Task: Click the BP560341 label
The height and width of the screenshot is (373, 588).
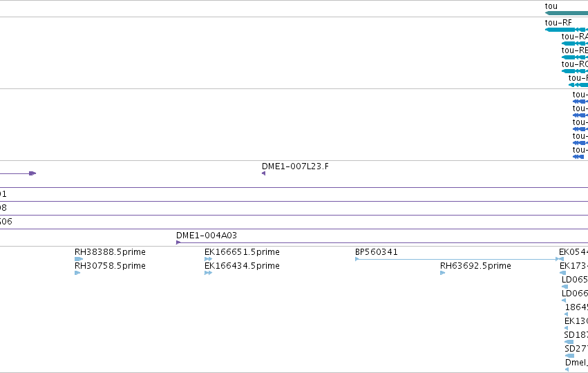Action: pyautogui.click(x=377, y=252)
